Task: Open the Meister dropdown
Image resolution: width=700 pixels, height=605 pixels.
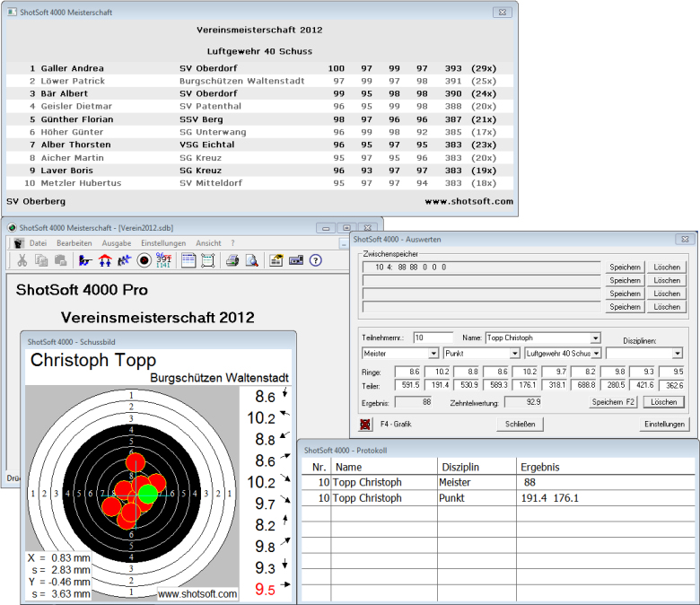Action: (434, 354)
